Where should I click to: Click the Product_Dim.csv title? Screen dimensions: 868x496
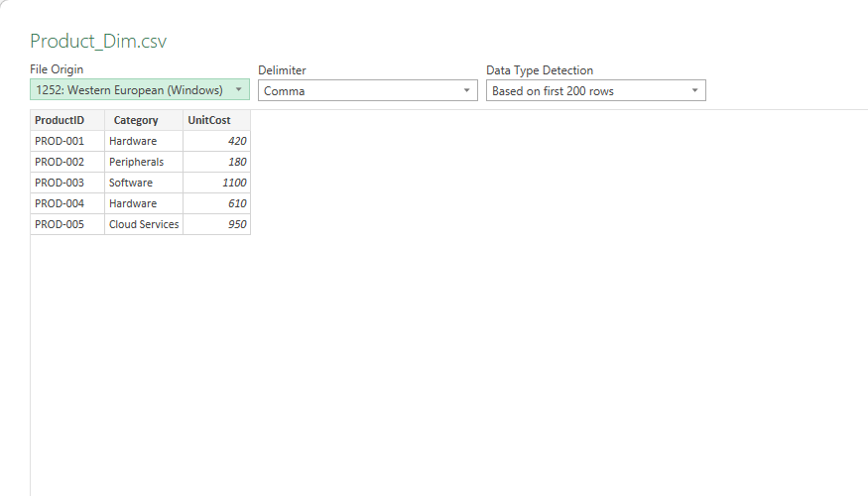[x=98, y=41]
